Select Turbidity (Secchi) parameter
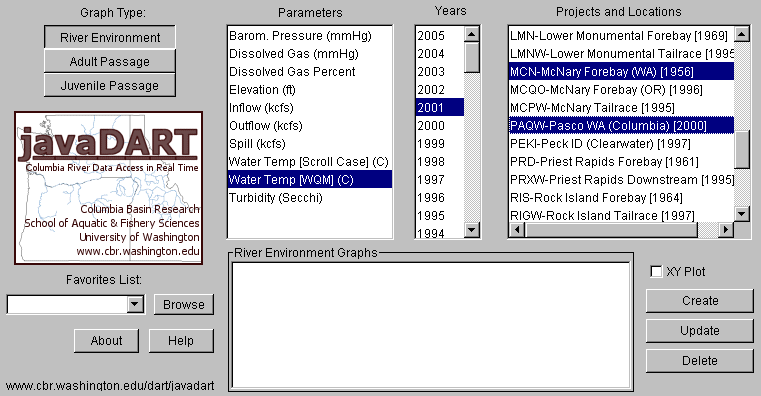 point(310,198)
